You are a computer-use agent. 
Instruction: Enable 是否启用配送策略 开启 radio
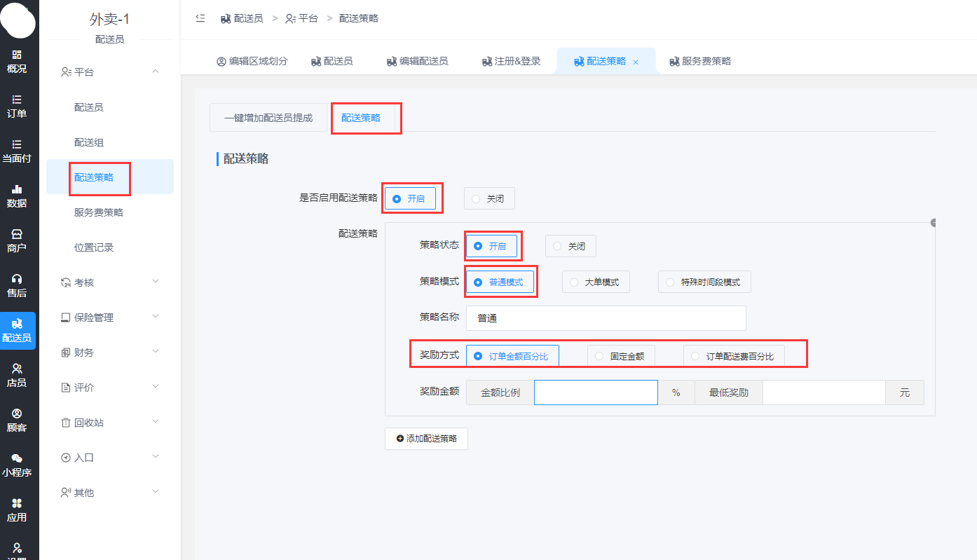410,198
